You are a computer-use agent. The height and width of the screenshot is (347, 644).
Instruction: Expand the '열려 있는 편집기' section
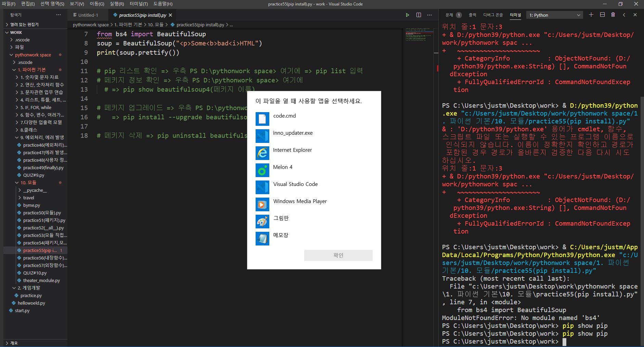click(x=24, y=25)
